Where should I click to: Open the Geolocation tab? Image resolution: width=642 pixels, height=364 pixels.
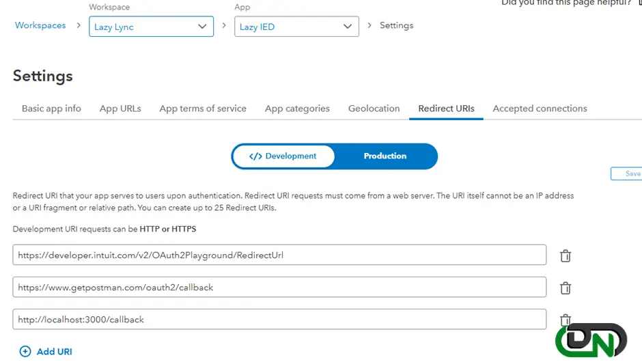[374, 109]
